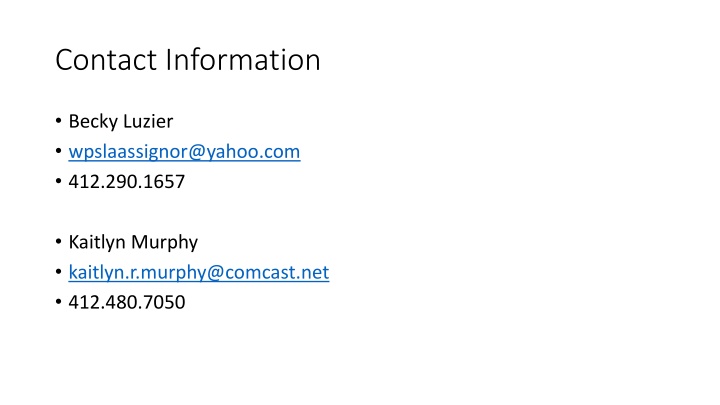
Task: Click the @ symbol in the yahoo email link
Action: [x=196, y=152]
